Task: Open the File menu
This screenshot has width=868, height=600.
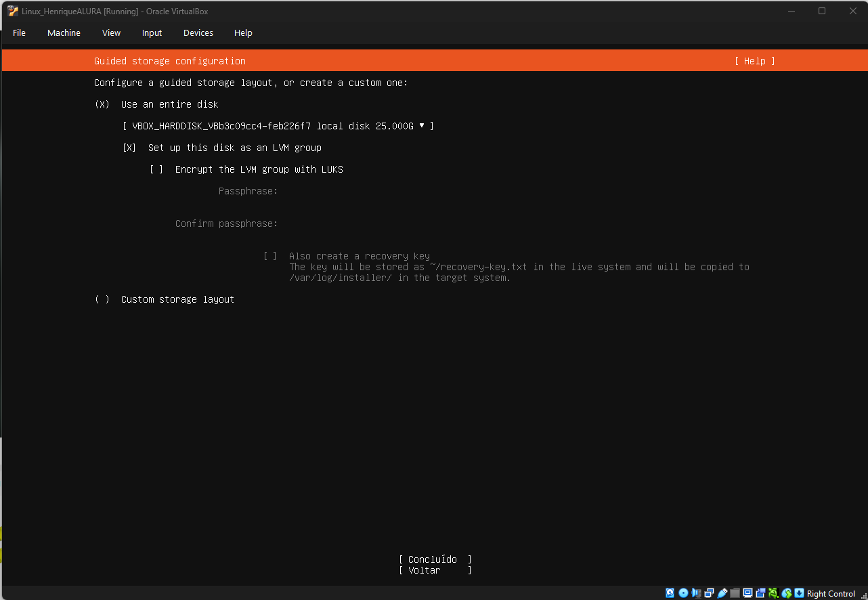Action: pyautogui.click(x=19, y=33)
